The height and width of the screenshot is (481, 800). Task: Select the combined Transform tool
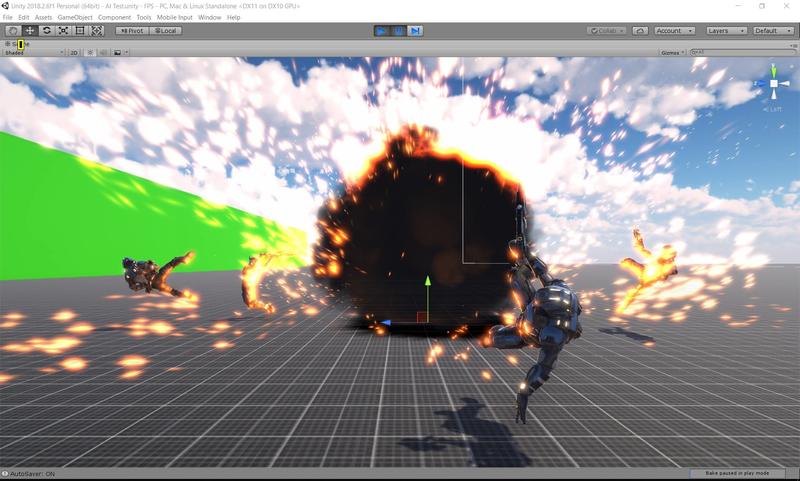96,31
